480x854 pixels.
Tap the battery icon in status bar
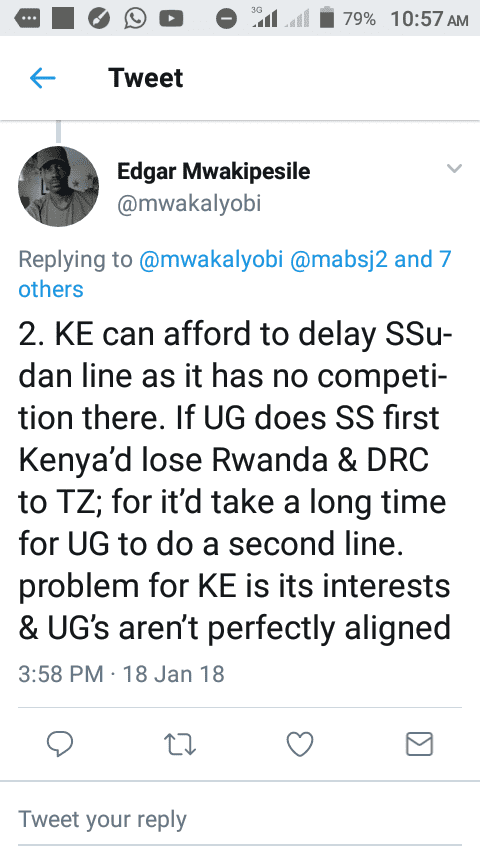(x=327, y=18)
